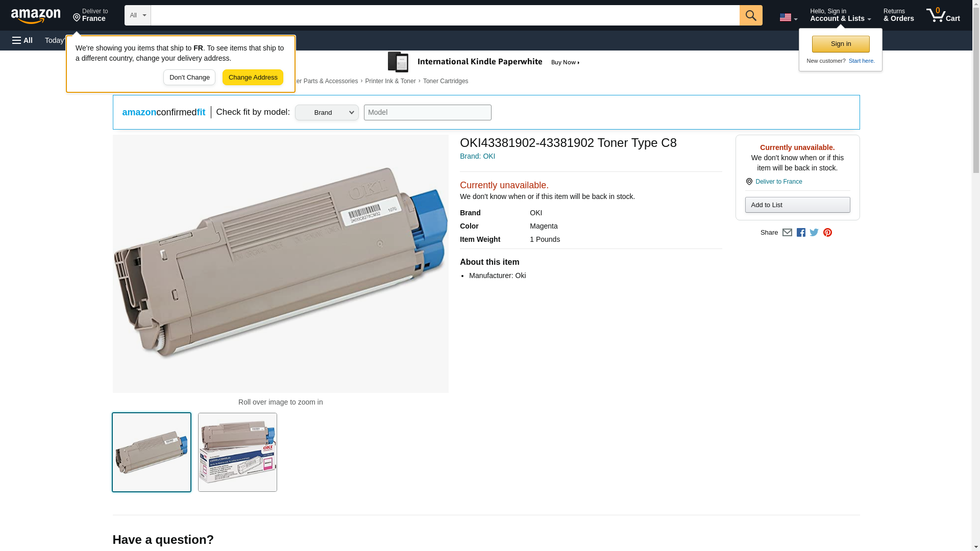Click the magnifying glass search button
Screen dimensions: 980x551
point(750,15)
